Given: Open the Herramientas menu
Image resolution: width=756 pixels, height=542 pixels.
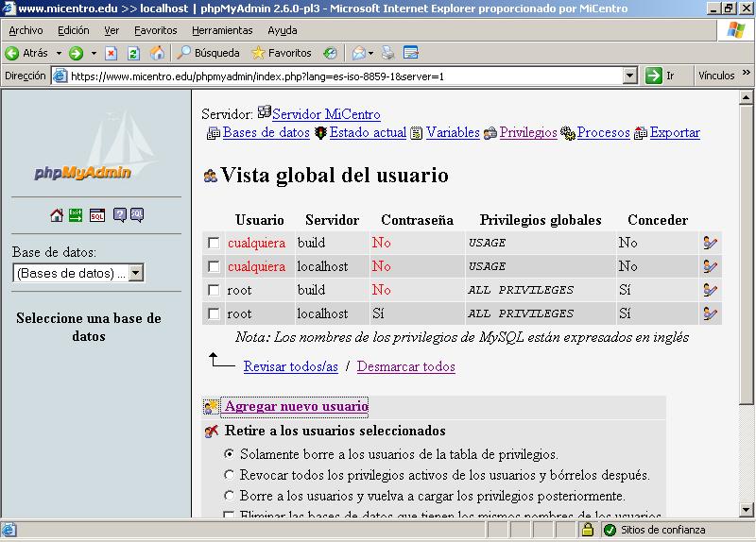Looking at the screenshot, I should pyautogui.click(x=222, y=30).
